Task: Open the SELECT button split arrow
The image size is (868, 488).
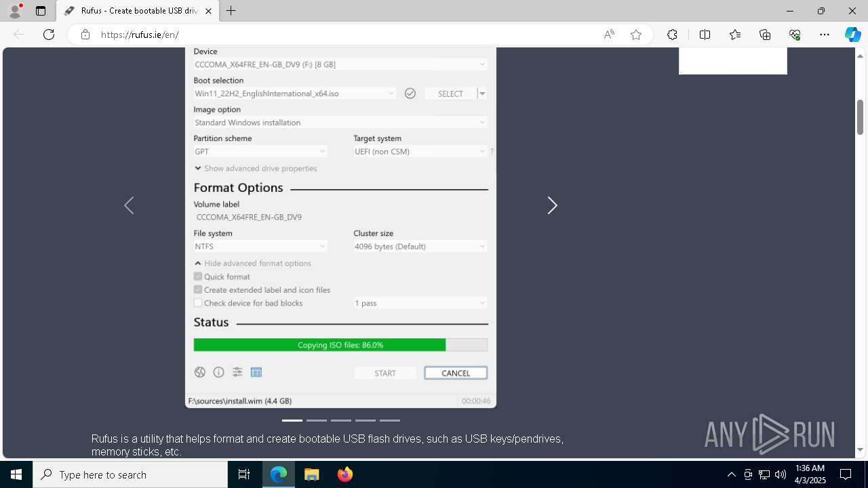Action: coord(482,94)
